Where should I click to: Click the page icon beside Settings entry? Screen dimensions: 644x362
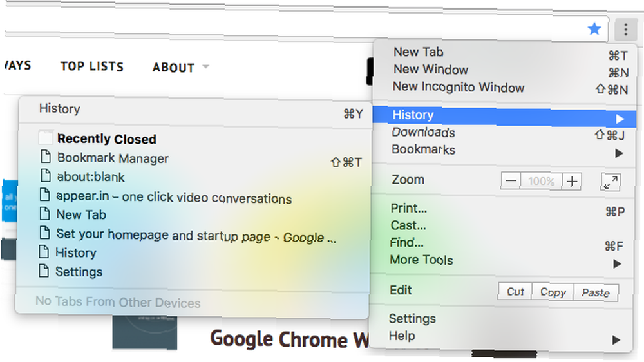click(x=44, y=271)
